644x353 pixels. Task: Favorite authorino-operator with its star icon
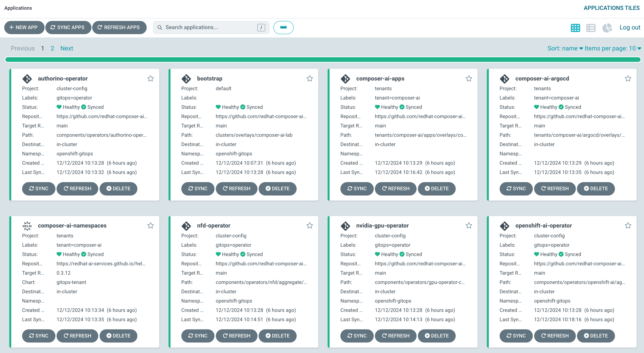151,79
